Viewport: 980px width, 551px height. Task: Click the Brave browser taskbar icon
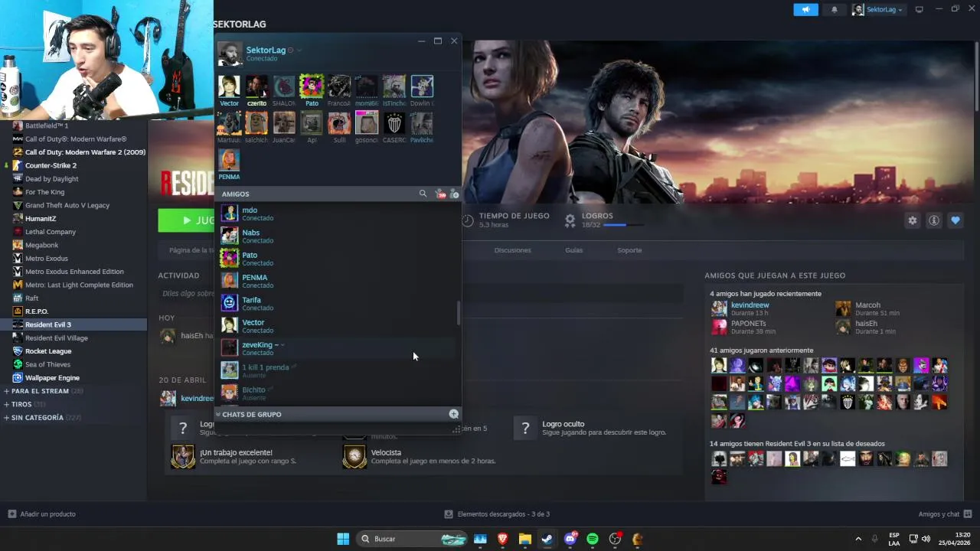502,539
